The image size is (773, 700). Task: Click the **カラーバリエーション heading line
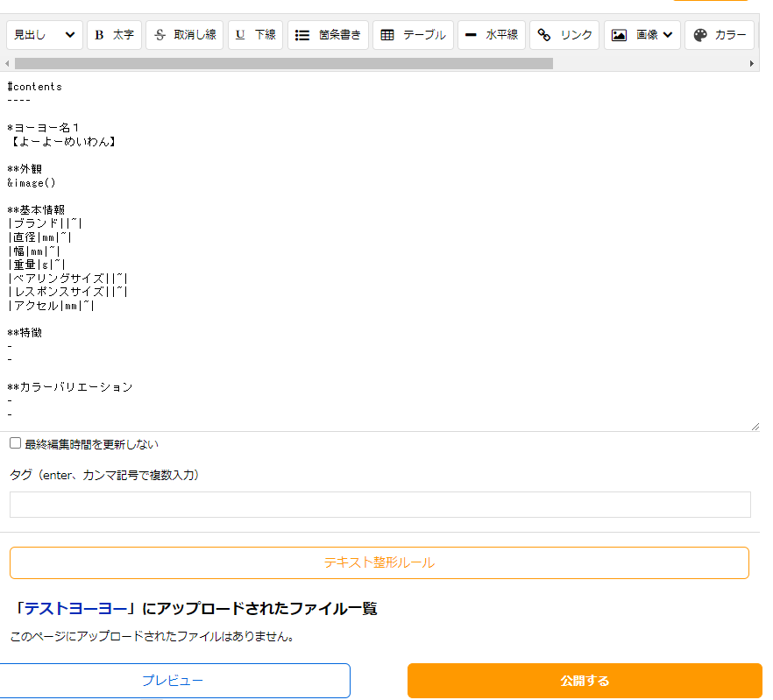pyautogui.click(x=70, y=387)
